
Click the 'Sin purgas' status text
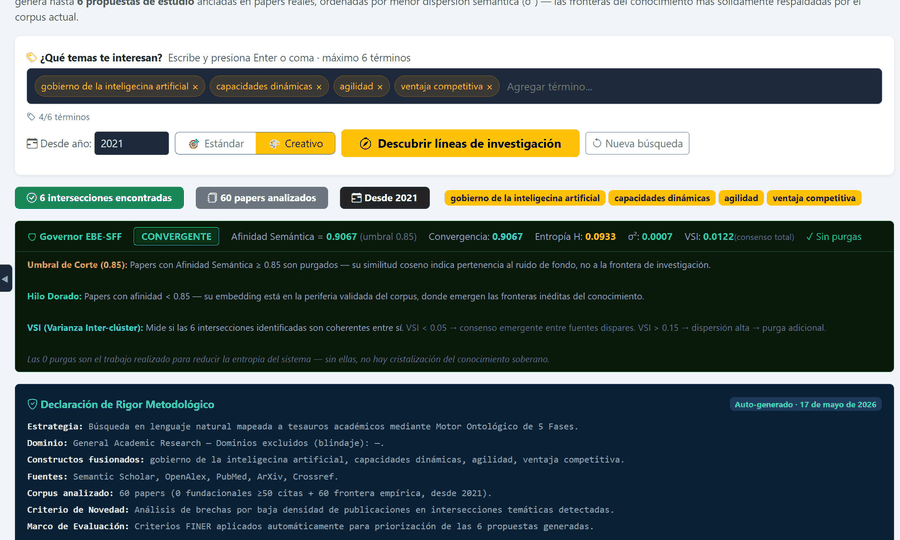[x=833, y=236]
